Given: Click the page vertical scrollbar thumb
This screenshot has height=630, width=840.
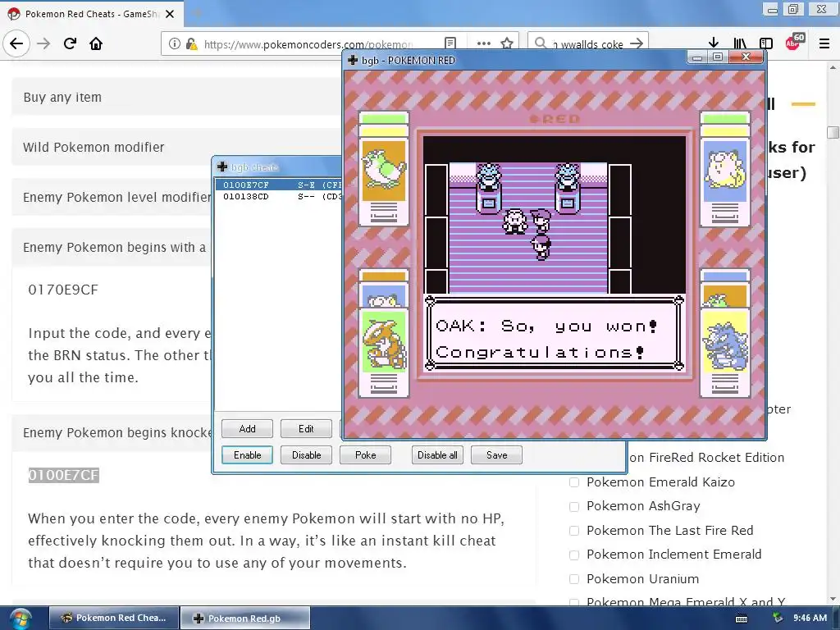Looking at the screenshot, I should point(833,132).
